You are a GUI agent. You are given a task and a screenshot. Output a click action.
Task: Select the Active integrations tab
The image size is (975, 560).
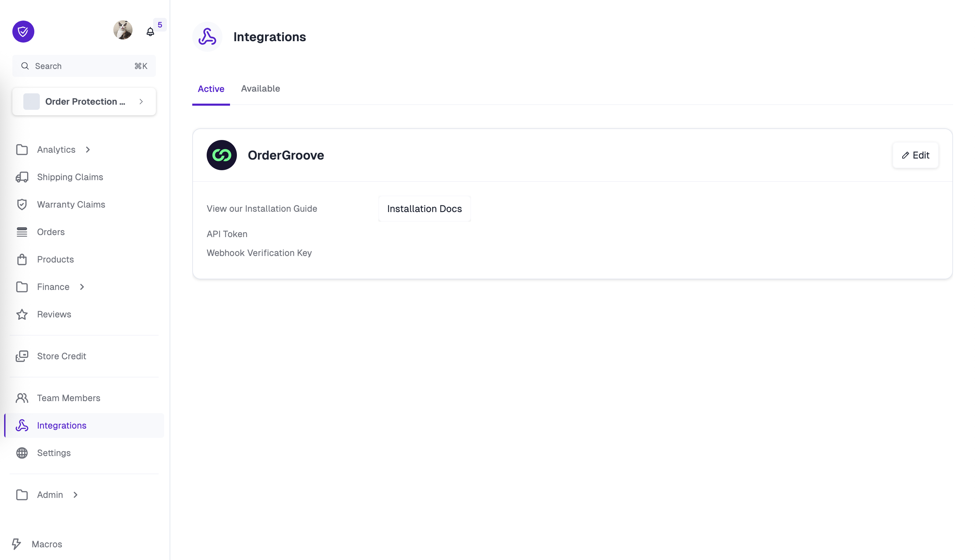pos(211,89)
